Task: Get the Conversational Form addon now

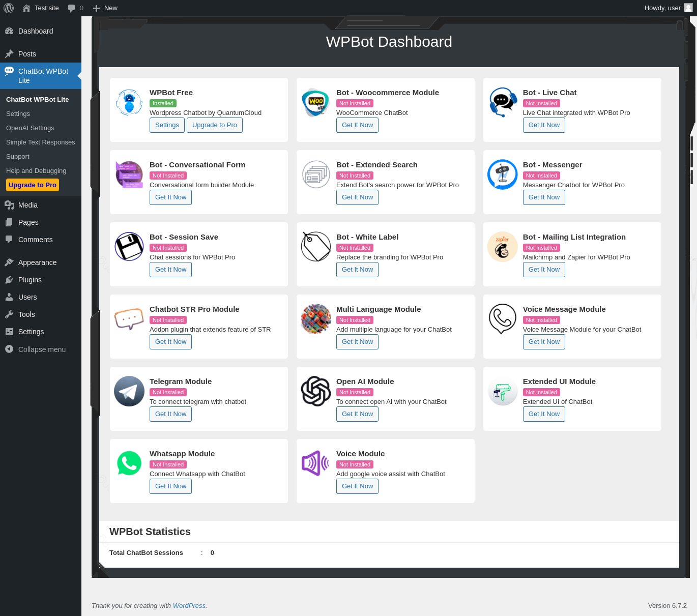Action: (170, 197)
